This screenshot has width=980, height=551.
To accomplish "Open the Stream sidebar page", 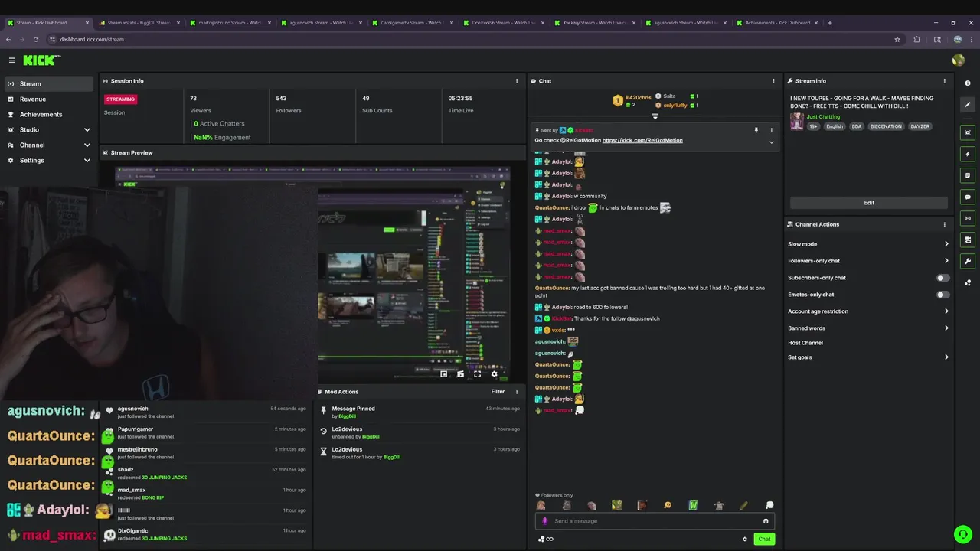I will (48, 83).
